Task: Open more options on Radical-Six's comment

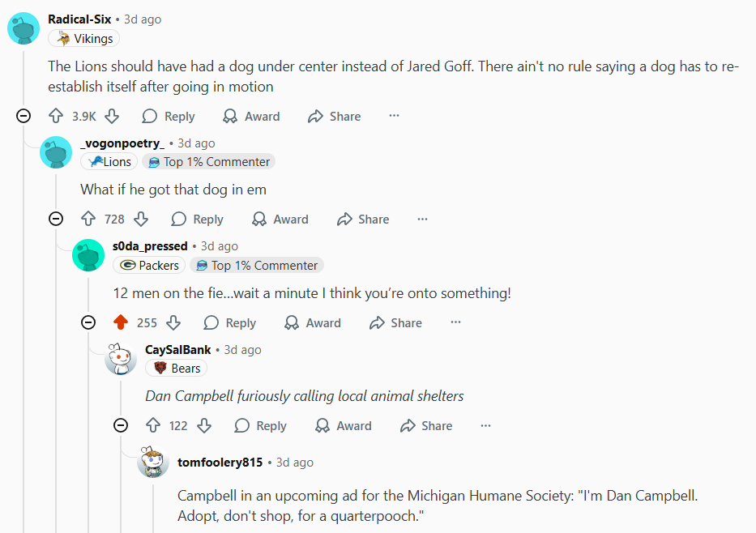Action: tap(394, 116)
